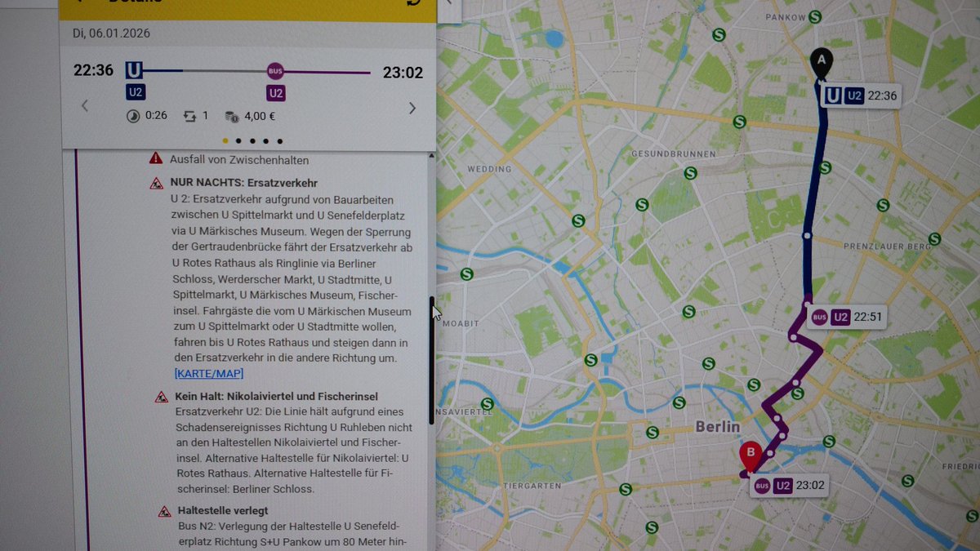
Task: Click warning icon beside Haltestelle verlegt
Action: pos(164,512)
